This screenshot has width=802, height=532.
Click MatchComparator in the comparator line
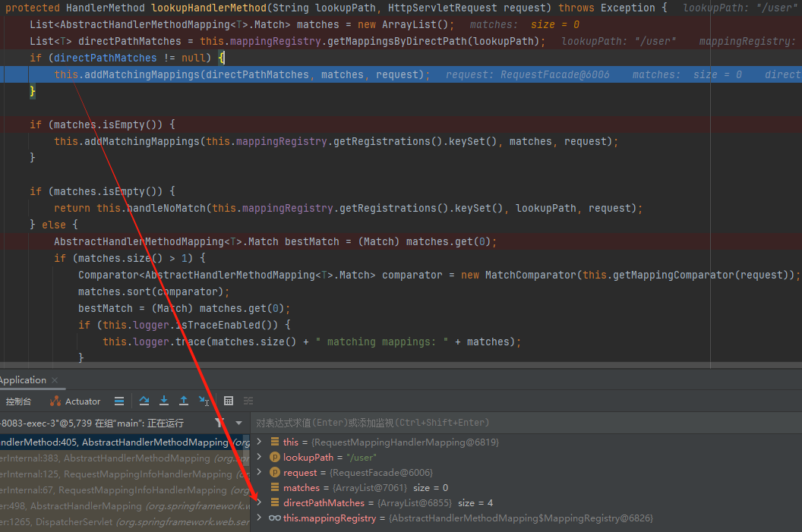[530, 275]
